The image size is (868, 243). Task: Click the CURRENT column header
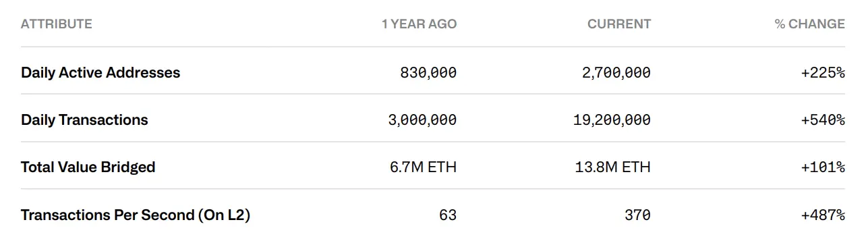pos(619,24)
